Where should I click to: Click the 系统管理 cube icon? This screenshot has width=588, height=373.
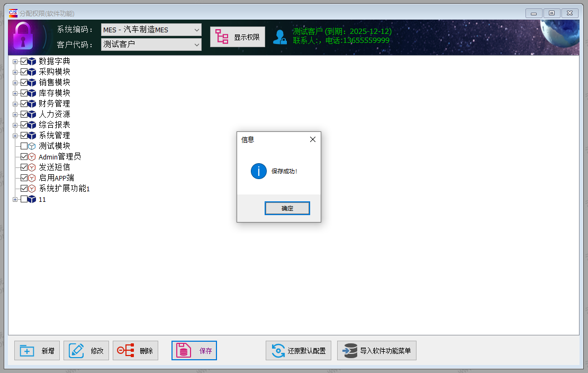[x=32, y=135]
